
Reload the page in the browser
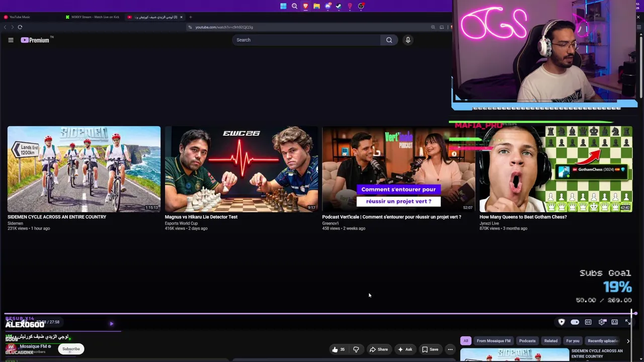point(20,27)
